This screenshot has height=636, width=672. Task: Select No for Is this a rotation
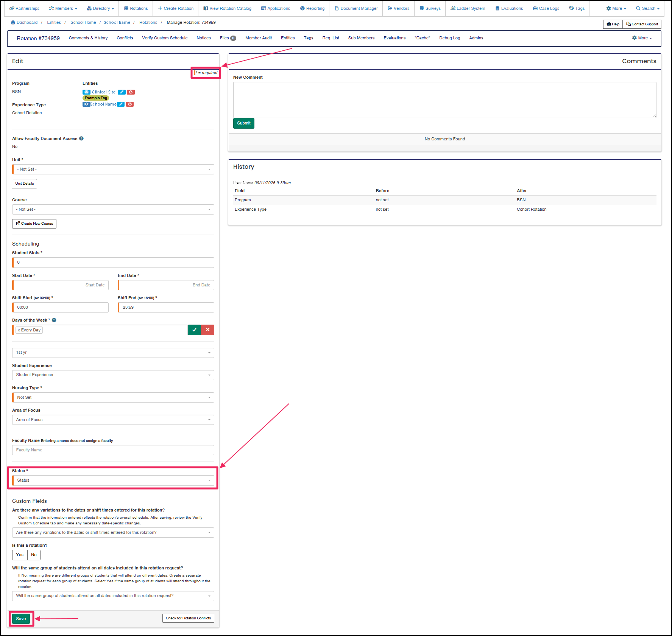[x=34, y=555]
